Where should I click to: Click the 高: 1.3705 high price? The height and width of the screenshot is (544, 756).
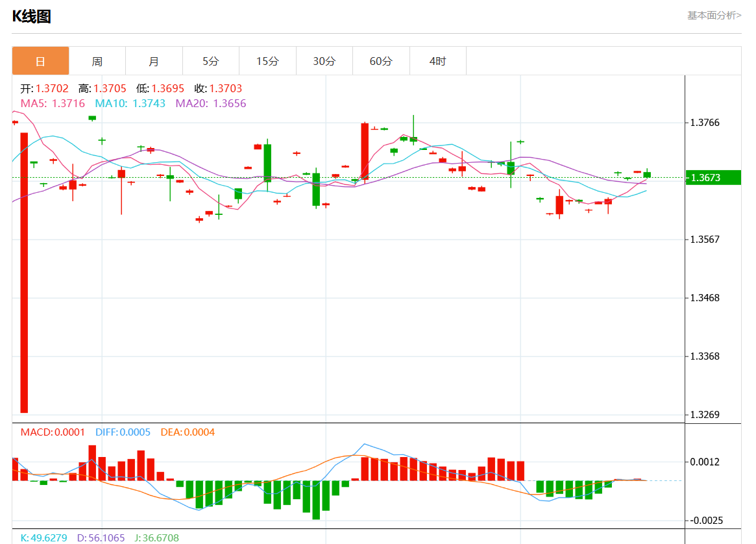coord(103,88)
